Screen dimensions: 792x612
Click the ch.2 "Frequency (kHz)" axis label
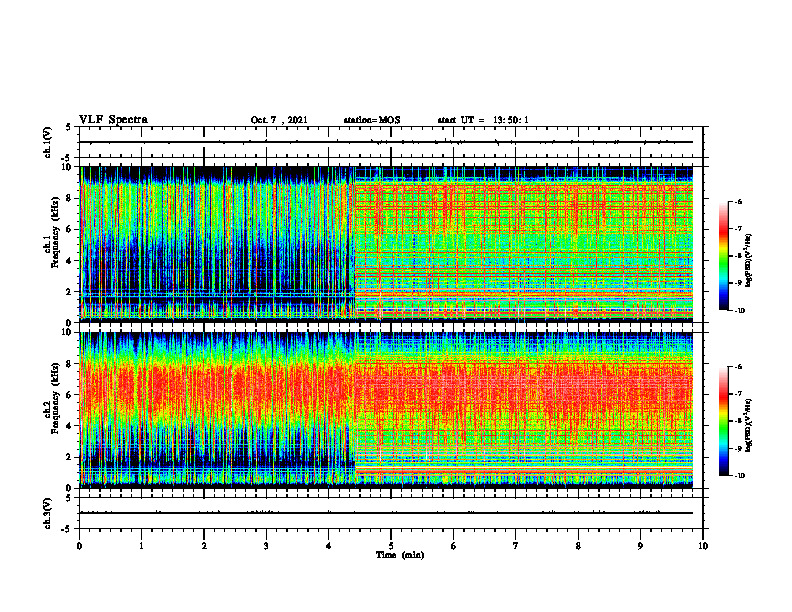click(55, 398)
